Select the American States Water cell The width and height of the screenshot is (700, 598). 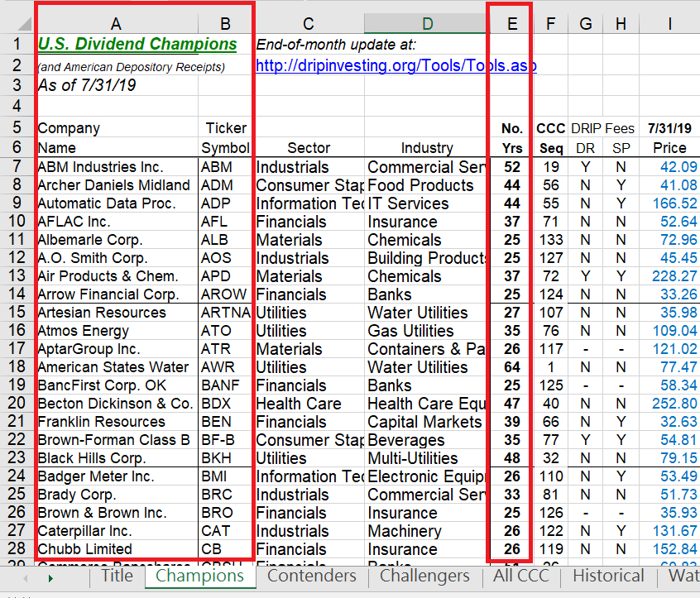(x=117, y=367)
